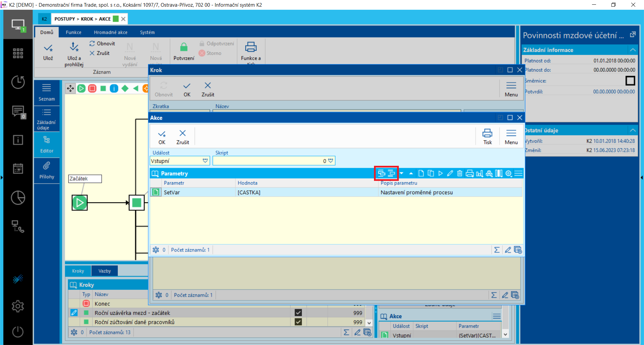Screen dimensions: 644x345
Task: Click the Hodnota column header
Action: (248, 183)
